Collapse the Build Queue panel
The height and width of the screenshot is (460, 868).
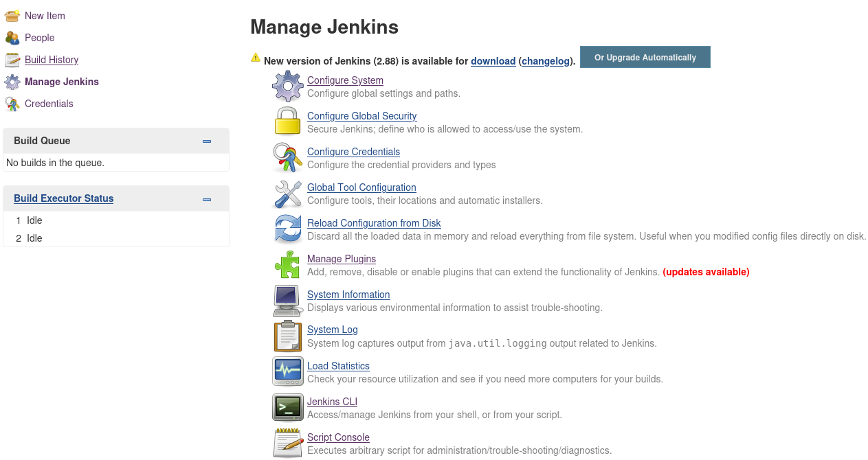pos(207,141)
